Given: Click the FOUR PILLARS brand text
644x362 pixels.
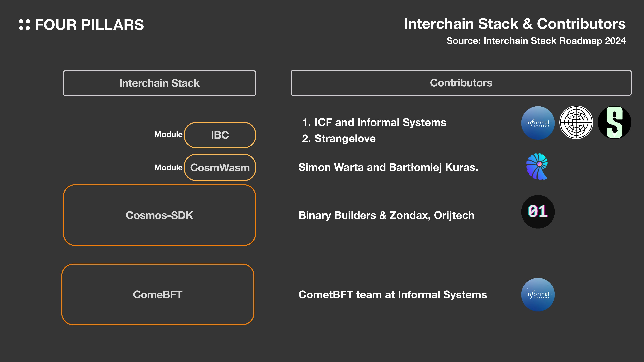Looking at the screenshot, I should pos(90,25).
